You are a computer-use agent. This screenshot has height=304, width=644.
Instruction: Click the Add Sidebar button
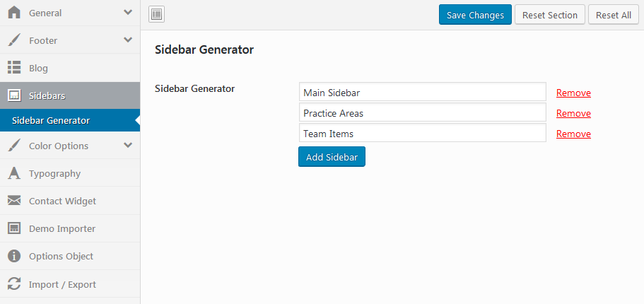332,157
